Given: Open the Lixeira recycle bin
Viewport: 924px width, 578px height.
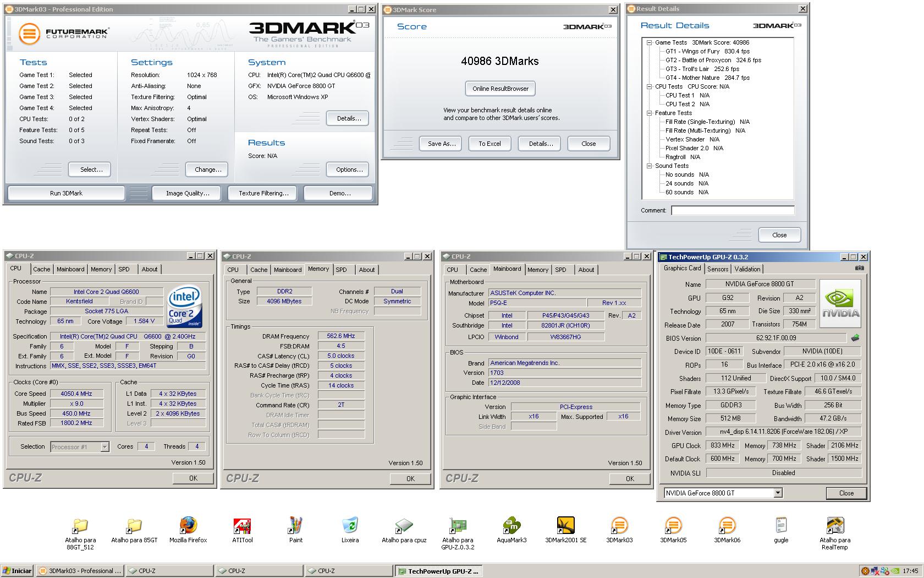Looking at the screenshot, I should point(350,530).
